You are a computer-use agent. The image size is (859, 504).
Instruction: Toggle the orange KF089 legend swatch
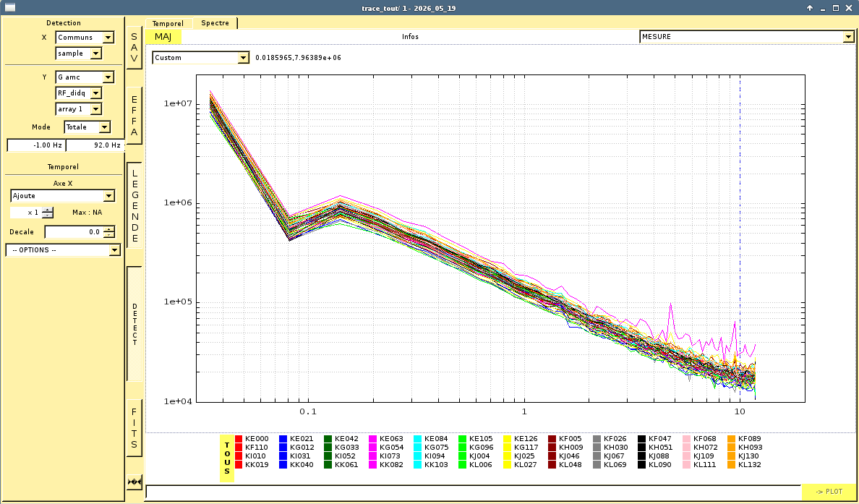(x=731, y=439)
